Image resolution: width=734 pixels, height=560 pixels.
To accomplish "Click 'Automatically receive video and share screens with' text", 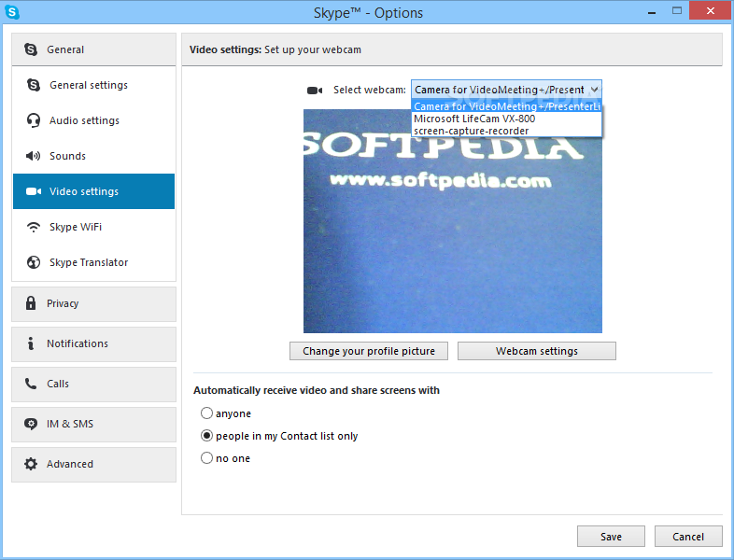I will coord(317,390).
